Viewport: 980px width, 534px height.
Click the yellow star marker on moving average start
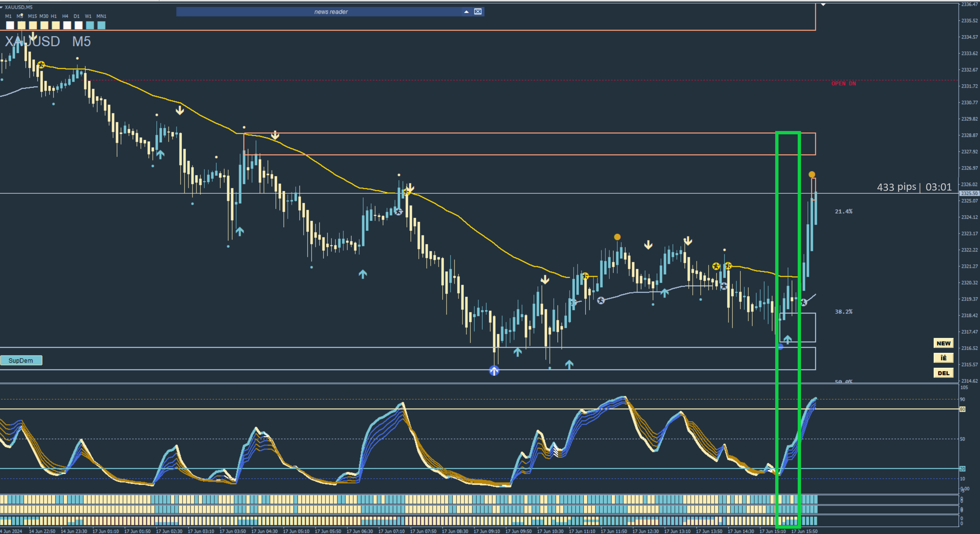41,65
